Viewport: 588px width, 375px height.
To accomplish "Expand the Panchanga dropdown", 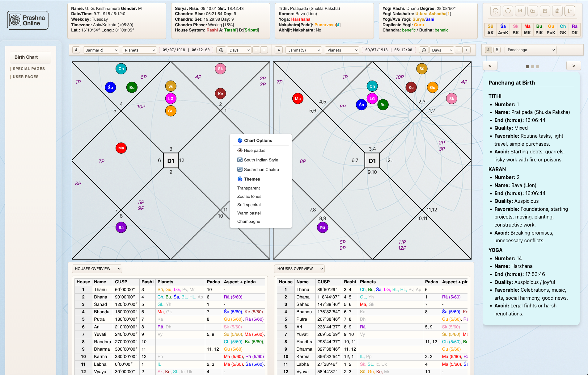I will click(530, 50).
